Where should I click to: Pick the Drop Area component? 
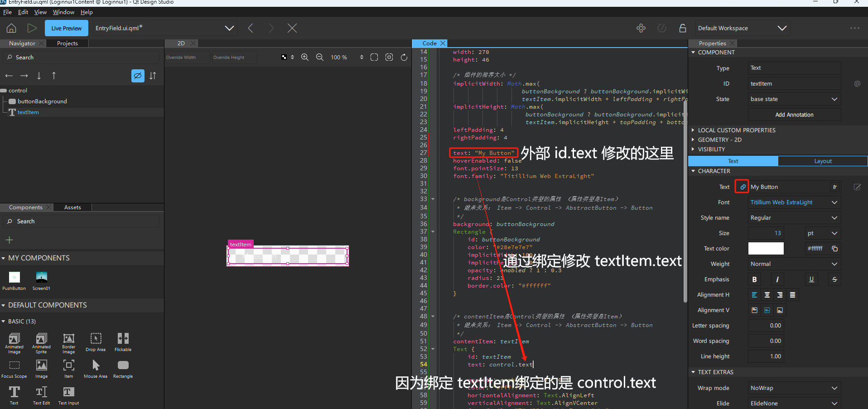coord(96,342)
